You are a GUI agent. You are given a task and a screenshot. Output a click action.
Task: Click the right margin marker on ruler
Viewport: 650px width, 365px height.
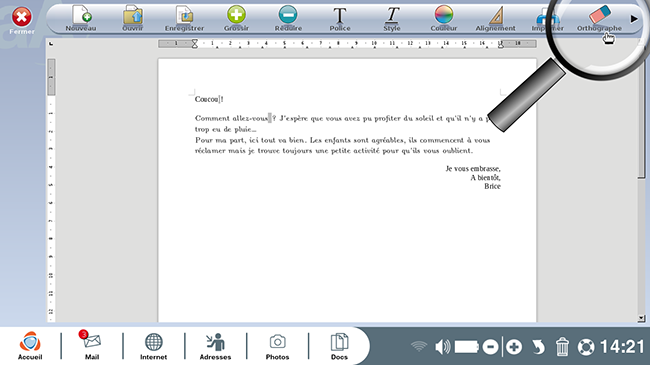pos(501,44)
